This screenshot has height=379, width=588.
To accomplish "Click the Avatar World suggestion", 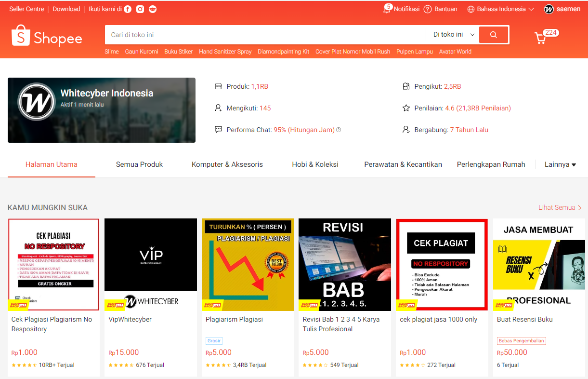I will click(x=455, y=52).
